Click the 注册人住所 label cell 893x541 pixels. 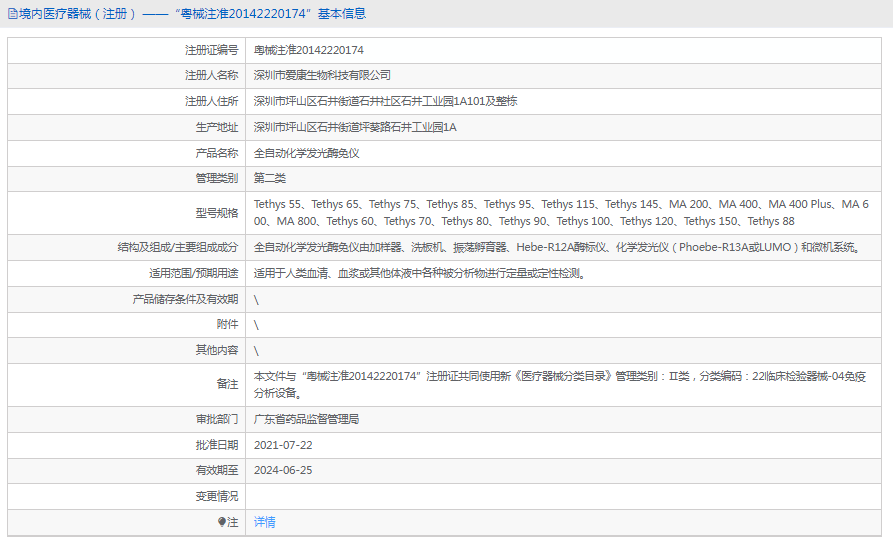126,101
